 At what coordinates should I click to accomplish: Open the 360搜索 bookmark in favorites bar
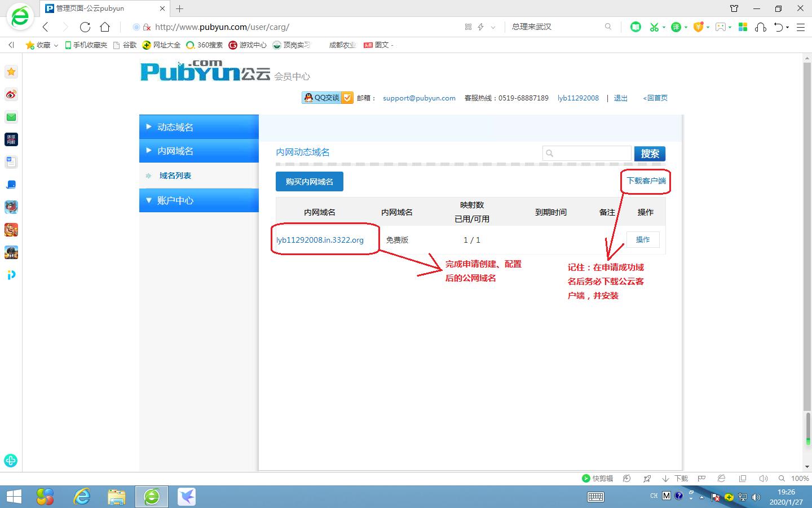coord(204,45)
